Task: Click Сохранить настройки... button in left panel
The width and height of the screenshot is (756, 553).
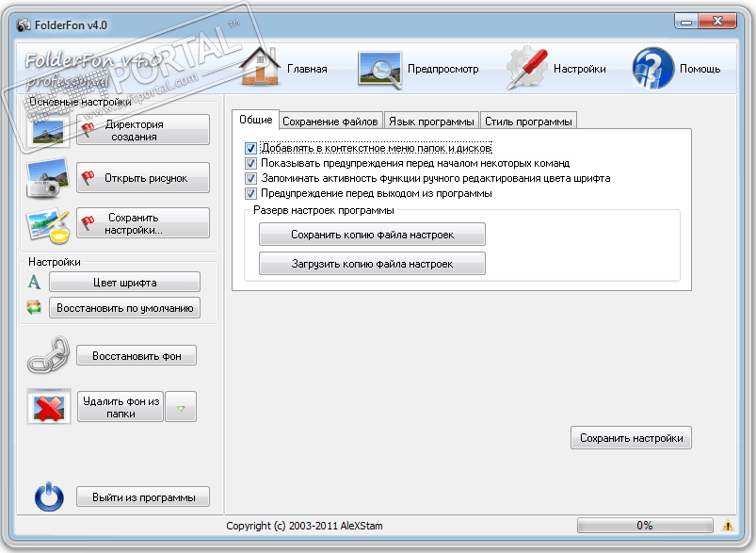Action: pyautogui.click(x=143, y=223)
